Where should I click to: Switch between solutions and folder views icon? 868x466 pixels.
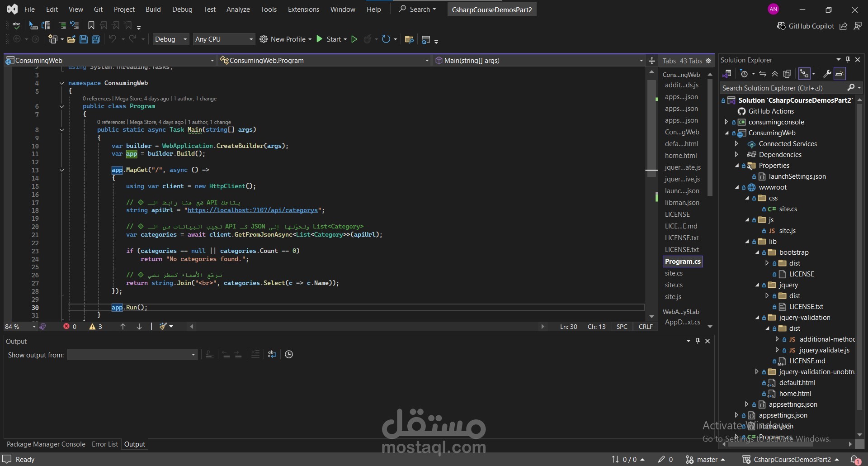[x=727, y=74]
